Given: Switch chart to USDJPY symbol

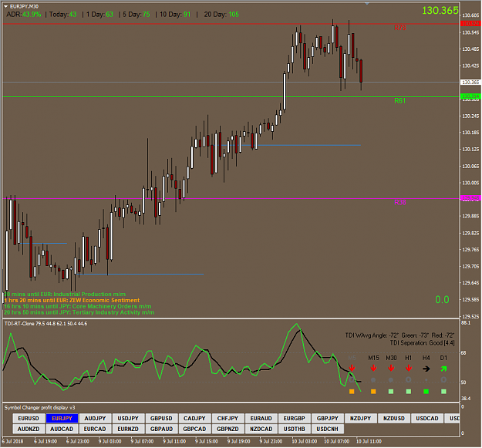Looking at the screenshot, I should click(128, 419).
